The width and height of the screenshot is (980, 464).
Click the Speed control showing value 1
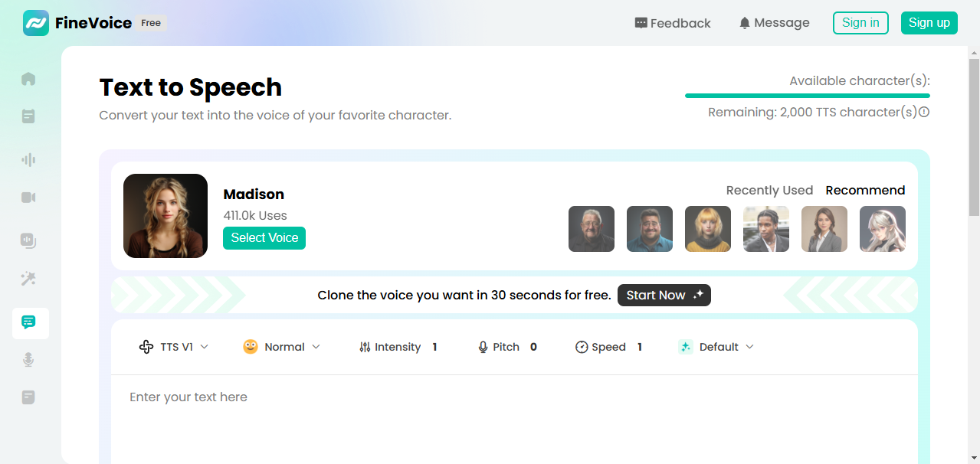[x=609, y=346]
